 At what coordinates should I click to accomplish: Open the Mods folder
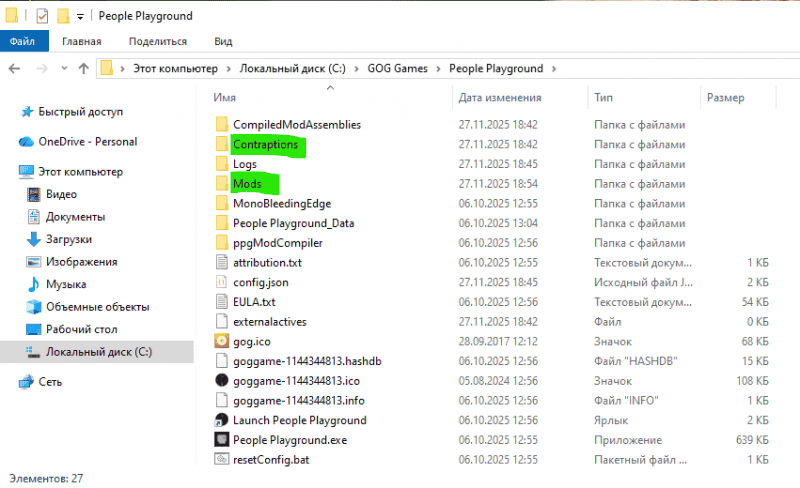pyautogui.click(x=246, y=184)
